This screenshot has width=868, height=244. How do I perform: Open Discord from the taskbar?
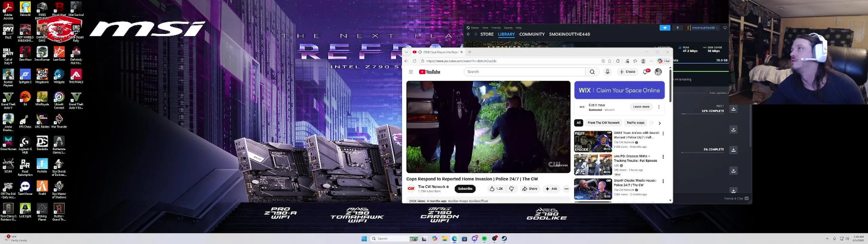coord(475,239)
